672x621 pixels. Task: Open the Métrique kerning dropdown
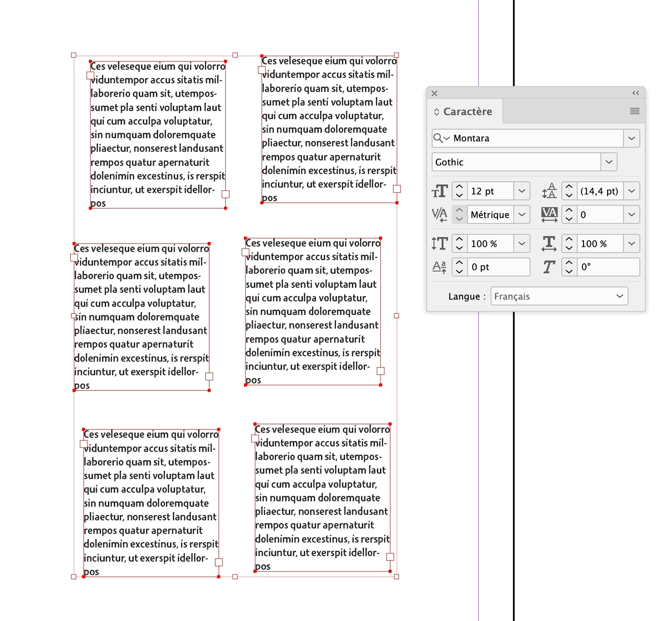click(x=522, y=214)
